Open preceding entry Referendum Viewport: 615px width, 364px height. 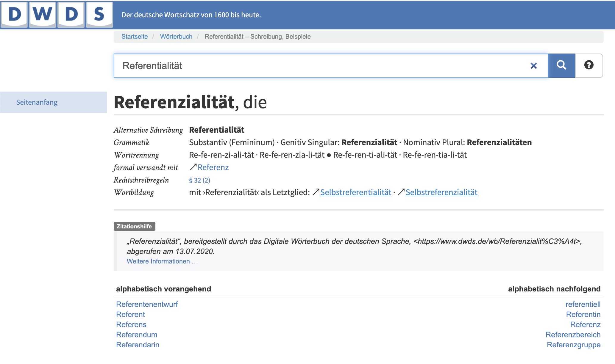pyautogui.click(x=137, y=335)
